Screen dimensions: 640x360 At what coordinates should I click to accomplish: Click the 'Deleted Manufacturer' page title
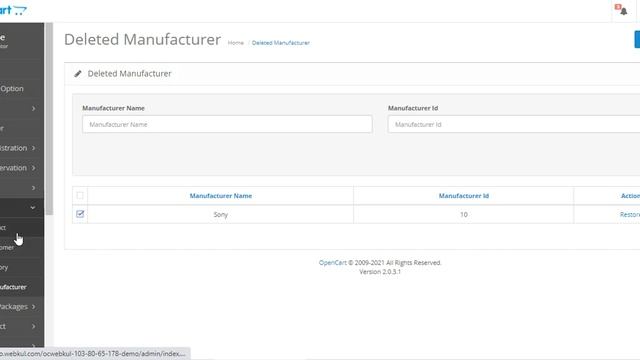click(x=142, y=40)
